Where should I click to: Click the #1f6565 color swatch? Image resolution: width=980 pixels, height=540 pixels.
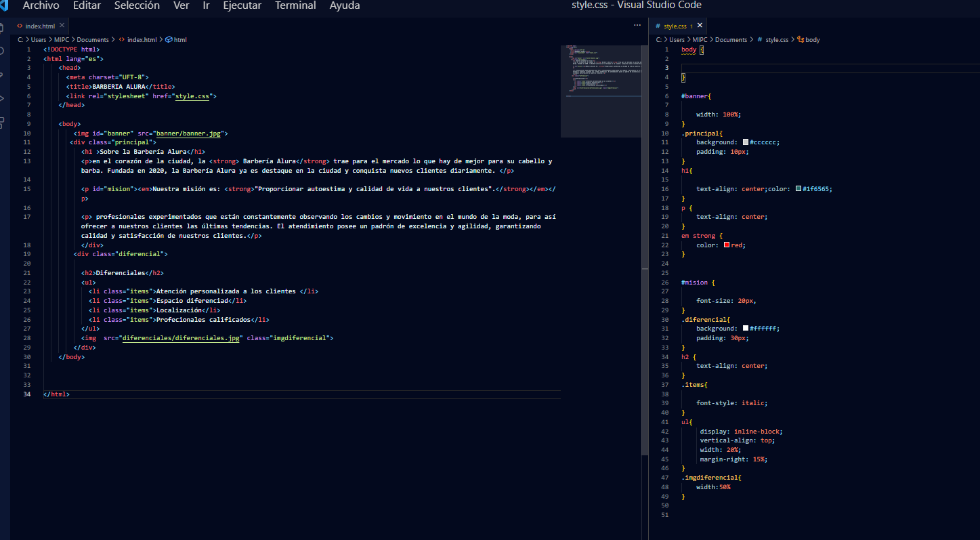pyautogui.click(x=798, y=189)
